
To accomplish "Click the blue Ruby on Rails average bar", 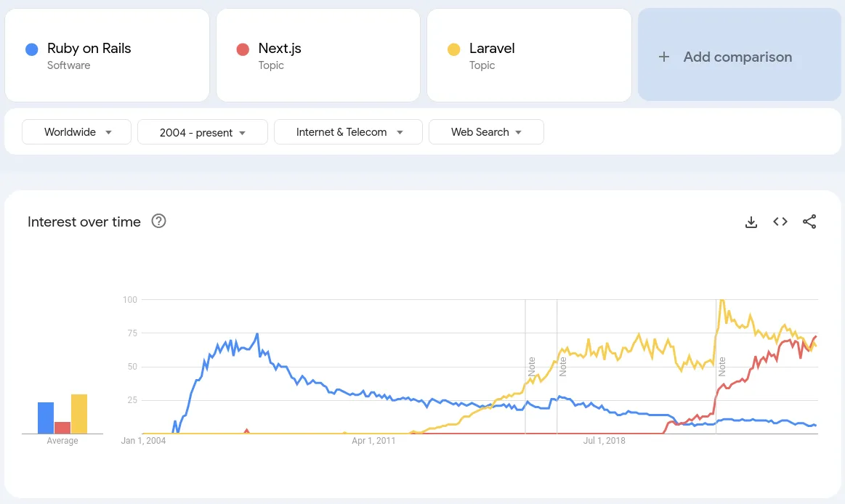I will 46,418.
